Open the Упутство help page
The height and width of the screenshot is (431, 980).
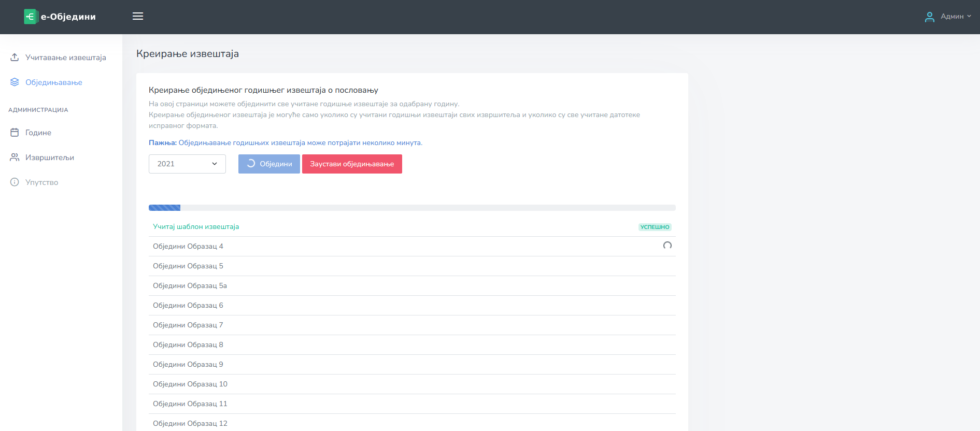pyautogui.click(x=41, y=182)
